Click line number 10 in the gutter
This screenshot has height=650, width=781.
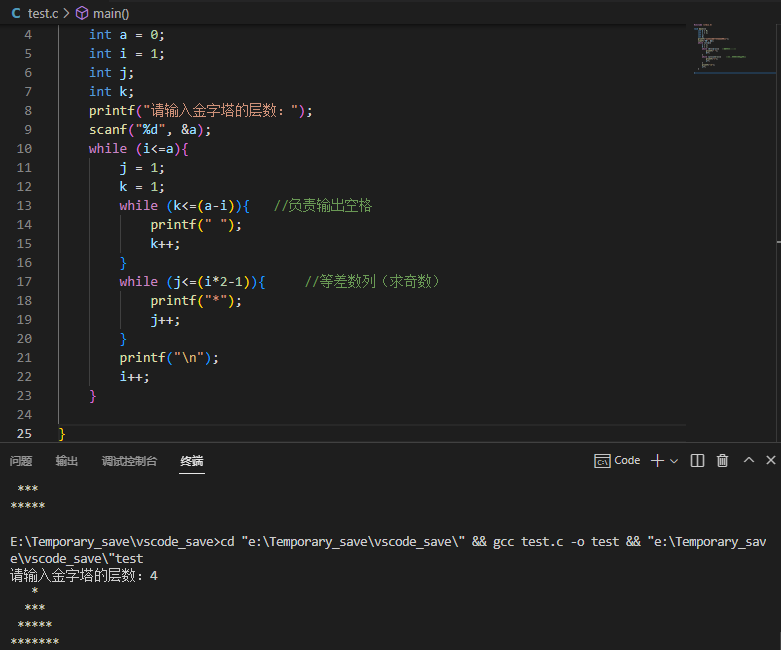click(x=24, y=148)
